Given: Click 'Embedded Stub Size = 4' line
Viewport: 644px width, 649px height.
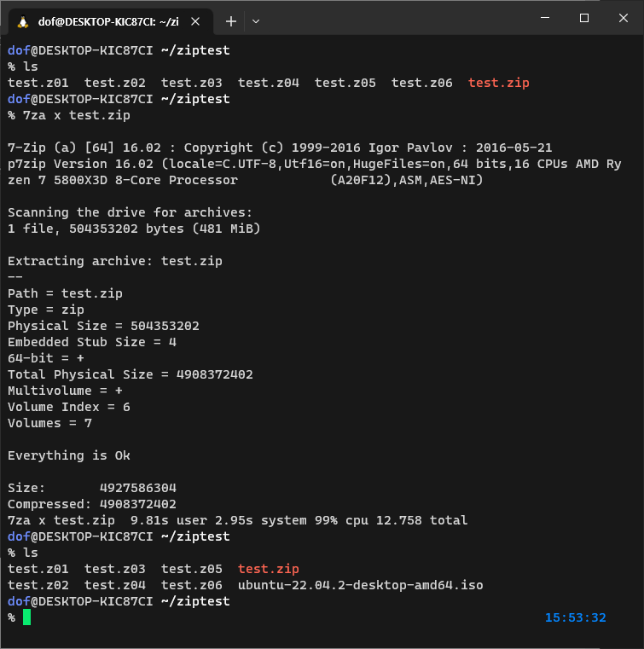Looking at the screenshot, I should [92, 342].
